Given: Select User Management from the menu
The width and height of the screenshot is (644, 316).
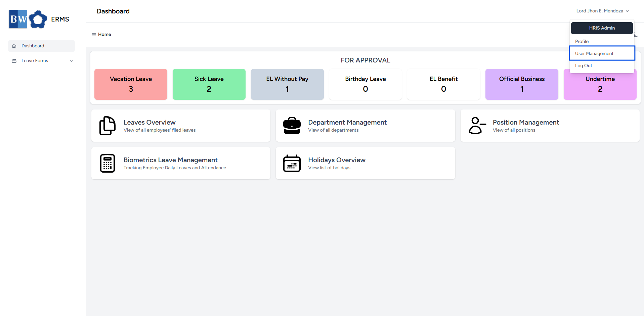Looking at the screenshot, I should (594, 53).
